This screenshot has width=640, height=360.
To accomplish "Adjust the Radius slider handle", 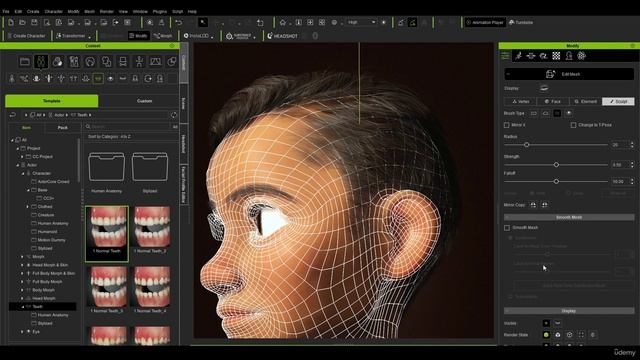I will (527, 145).
